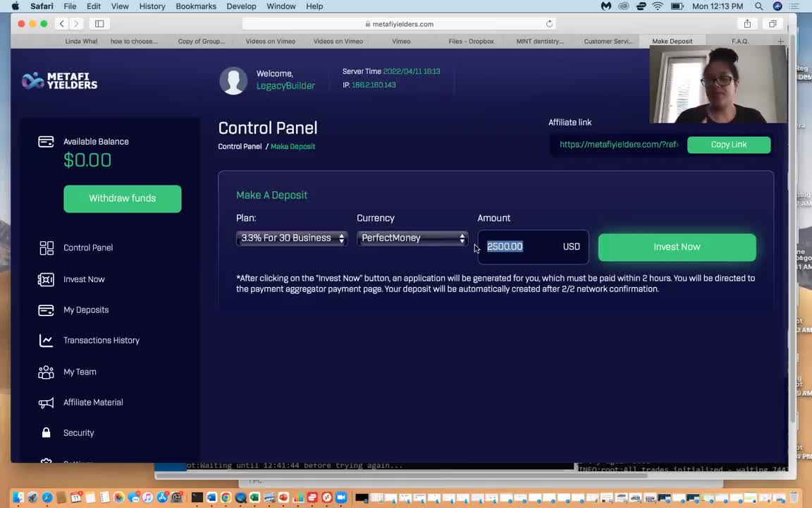This screenshot has width=812, height=508.
Task: Open Spotlight search in the menu bar
Action: [x=758, y=6]
